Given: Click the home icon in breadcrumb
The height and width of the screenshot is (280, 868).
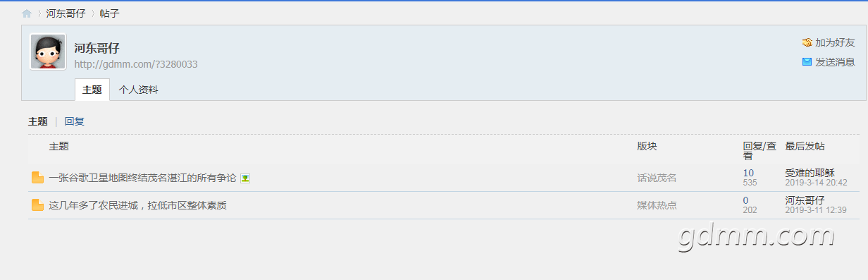Looking at the screenshot, I should point(27,13).
